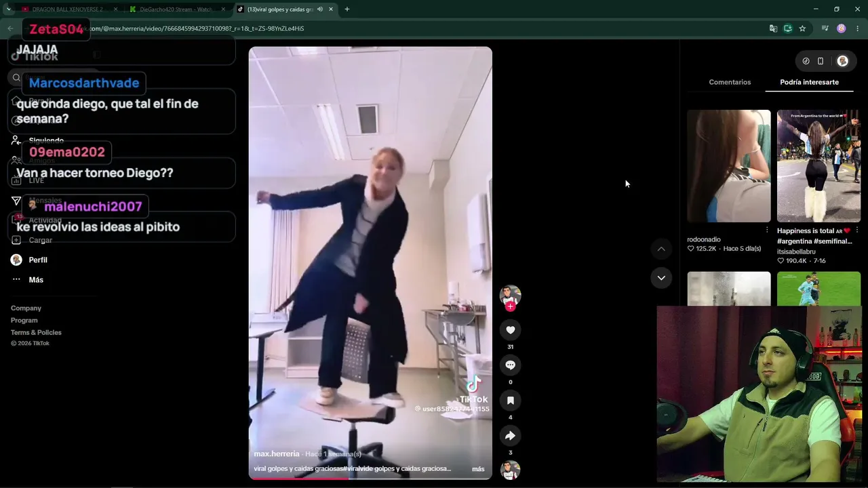The image size is (868, 488).
Task: Open the Program footer link
Action: pyautogui.click(x=24, y=321)
